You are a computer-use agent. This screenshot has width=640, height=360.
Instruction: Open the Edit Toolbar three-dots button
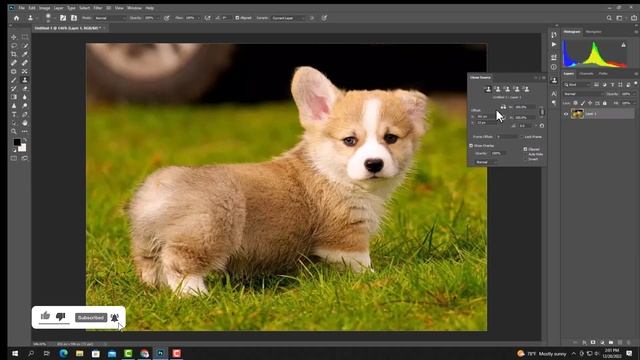[x=25, y=131]
